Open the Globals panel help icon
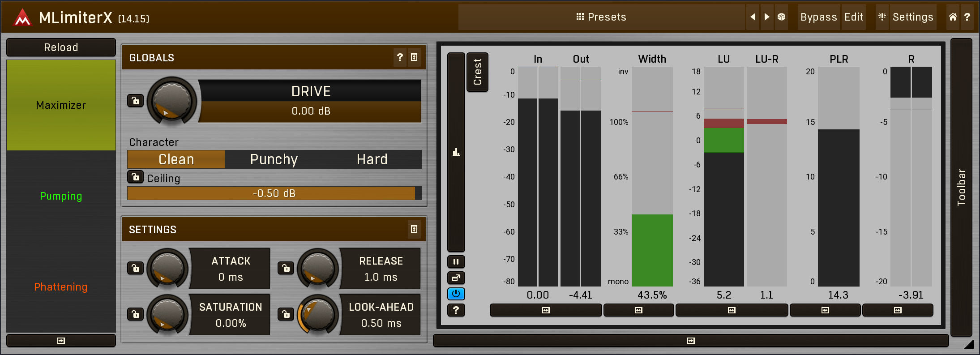Viewport: 980px width, 355px height. click(x=400, y=57)
